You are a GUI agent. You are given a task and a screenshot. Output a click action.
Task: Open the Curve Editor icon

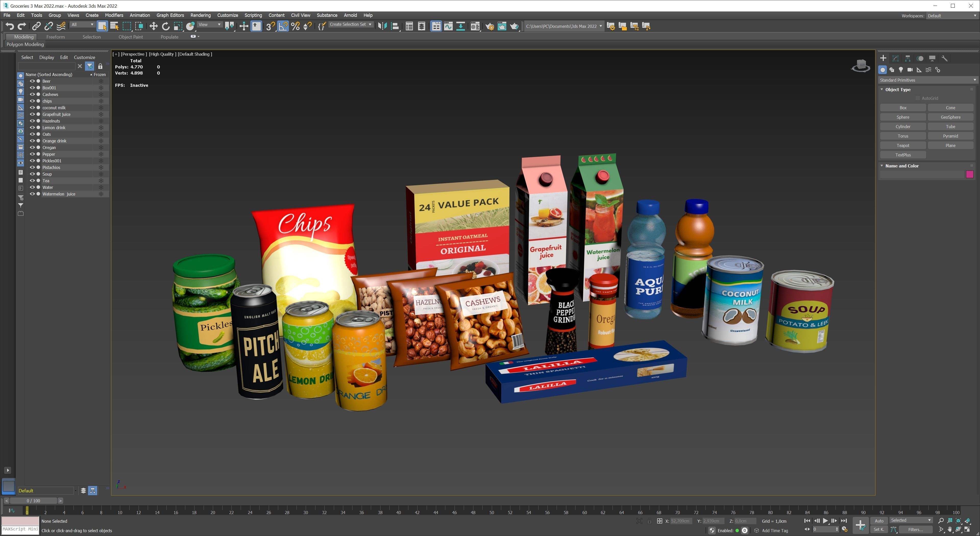coord(448,26)
